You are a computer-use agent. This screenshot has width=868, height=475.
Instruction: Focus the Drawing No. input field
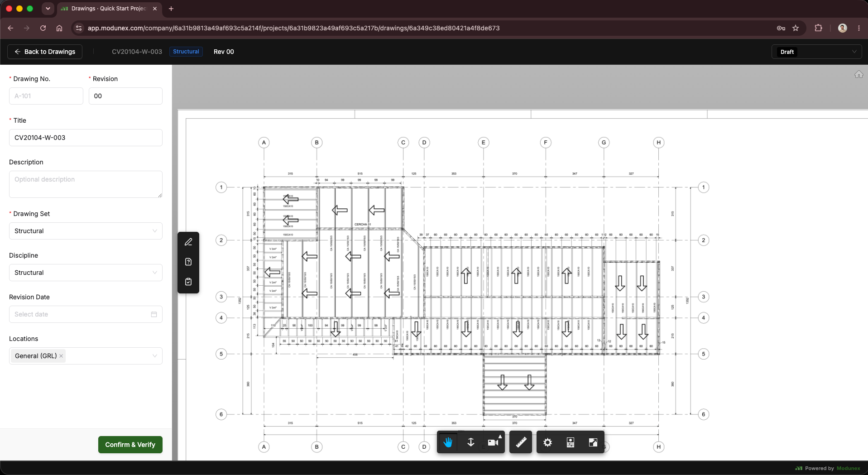pos(46,96)
